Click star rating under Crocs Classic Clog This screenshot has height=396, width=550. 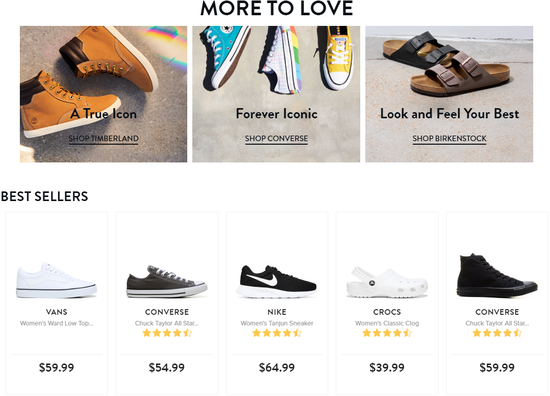tap(387, 333)
